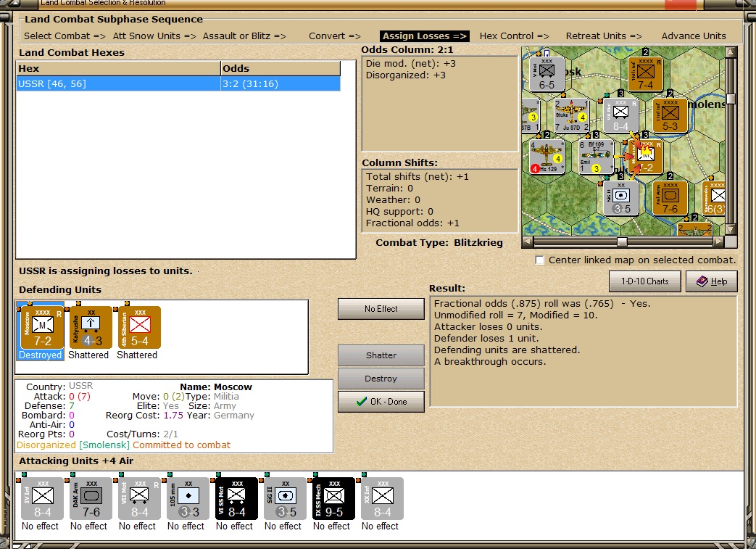This screenshot has height=549, width=756.
Task: Select the DAK Arm 7-6 attacking unit
Action: (x=91, y=498)
